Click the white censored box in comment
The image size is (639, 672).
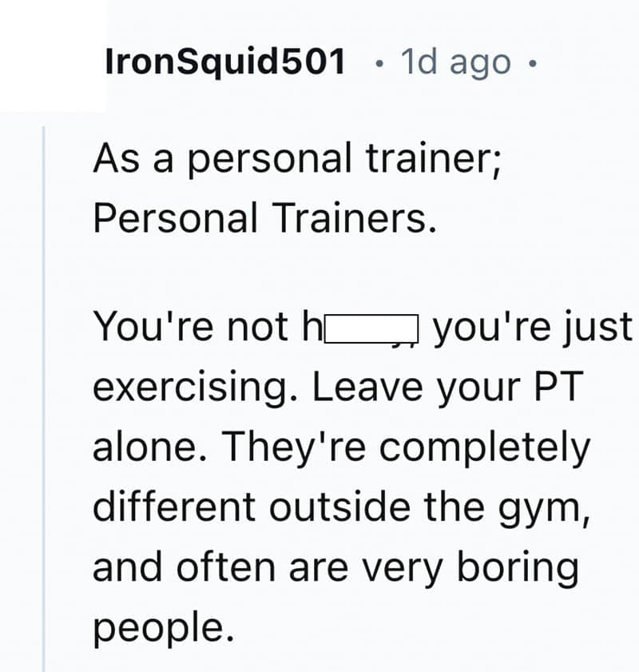pyautogui.click(x=370, y=328)
